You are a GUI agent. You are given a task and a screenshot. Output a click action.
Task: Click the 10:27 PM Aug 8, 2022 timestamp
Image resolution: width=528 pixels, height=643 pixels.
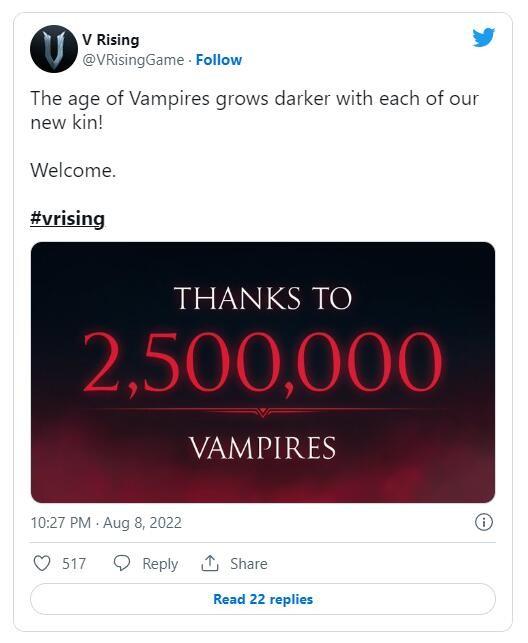[x=106, y=523]
